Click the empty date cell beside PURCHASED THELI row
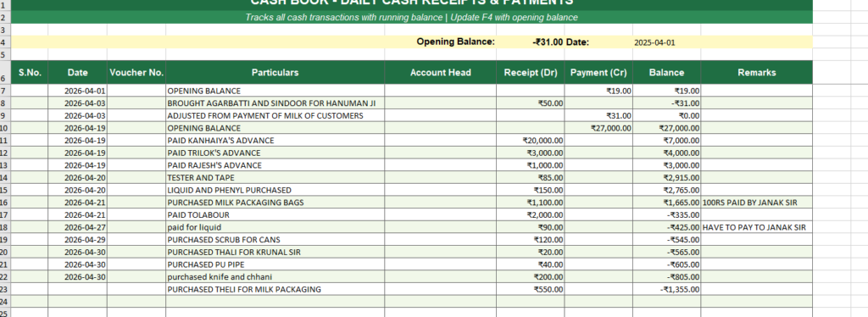This screenshot has width=868, height=317. [x=77, y=289]
